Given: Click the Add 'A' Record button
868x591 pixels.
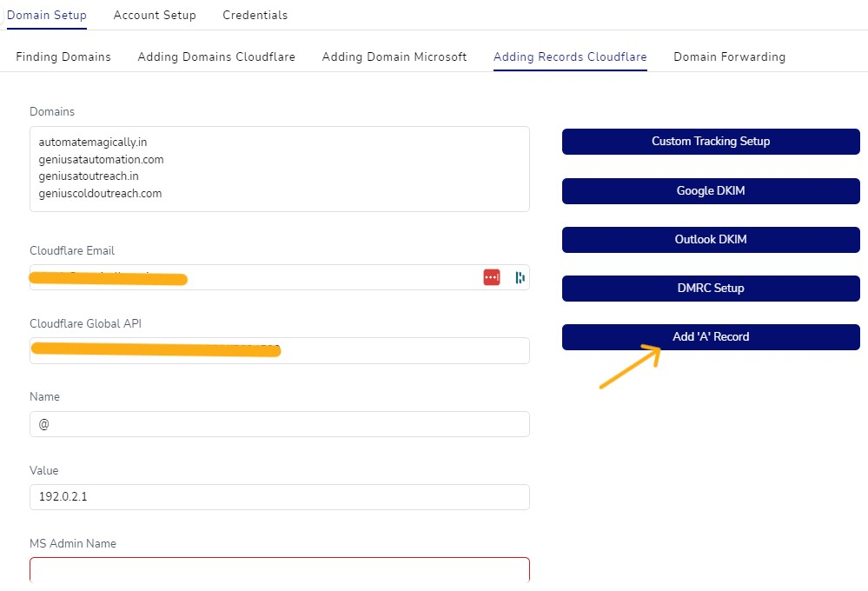Looking at the screenshot, I should (711, 337).
